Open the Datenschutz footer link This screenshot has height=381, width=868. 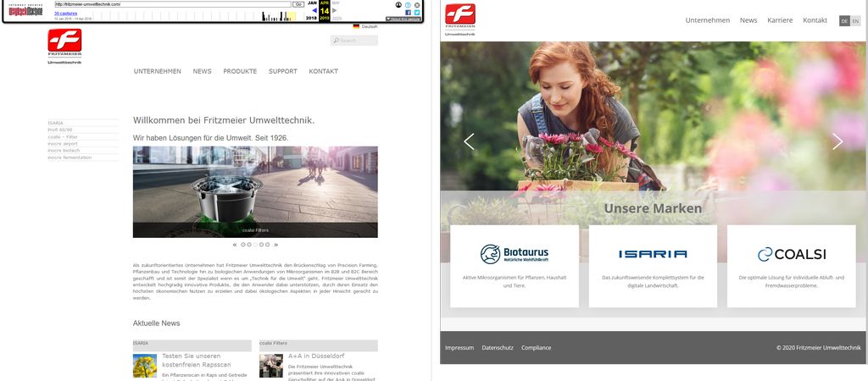498,348
